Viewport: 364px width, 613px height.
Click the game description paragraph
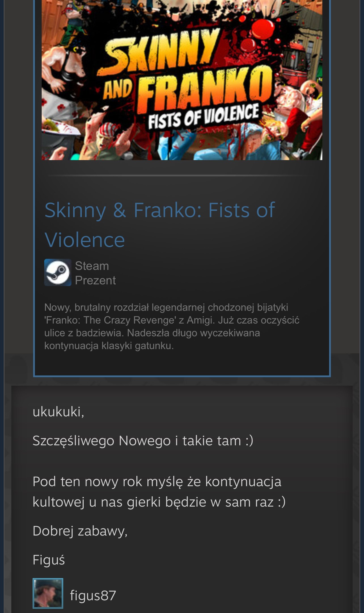coord(172,326)
